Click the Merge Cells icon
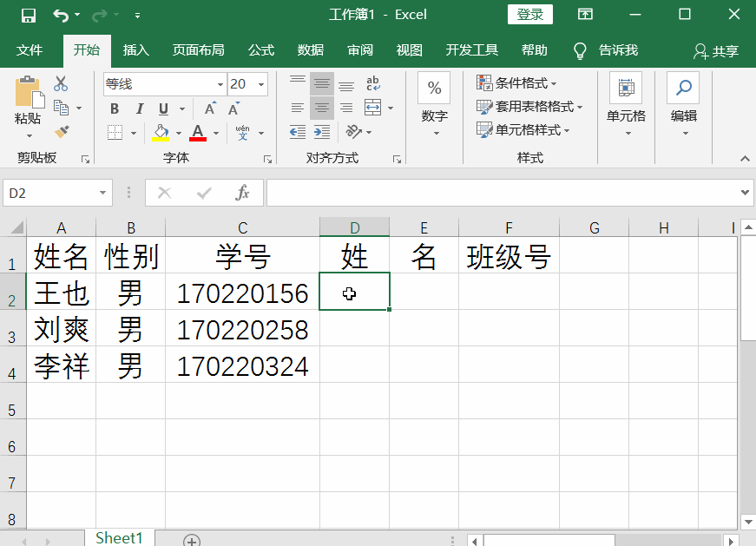Viewport: 756px width, 546px height. point(371,106)
